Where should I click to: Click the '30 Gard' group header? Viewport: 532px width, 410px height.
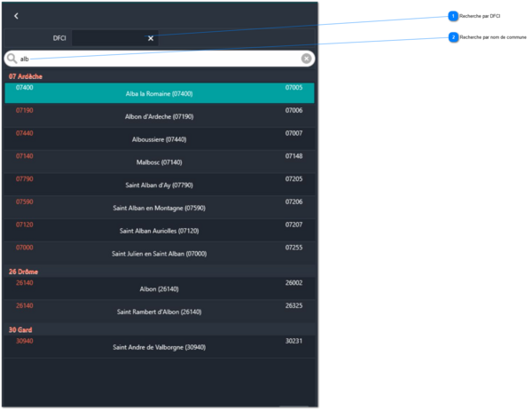click(x=21, y=330)
